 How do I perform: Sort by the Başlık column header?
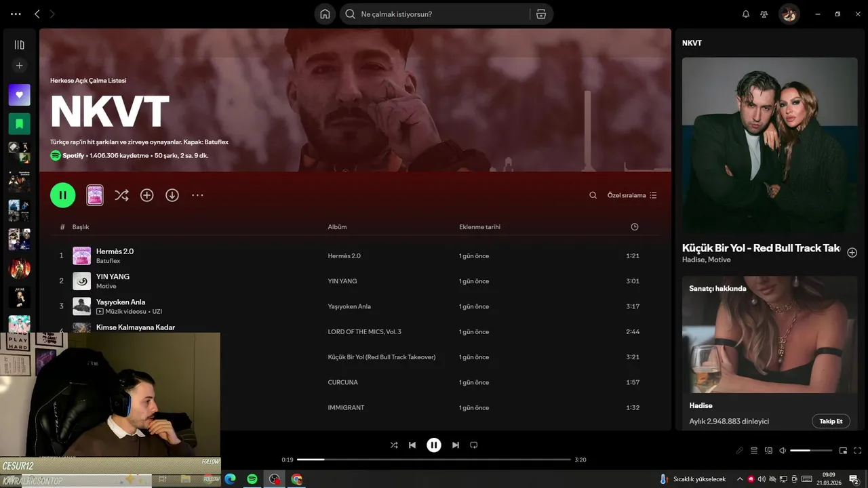click(x=81, y=227)
